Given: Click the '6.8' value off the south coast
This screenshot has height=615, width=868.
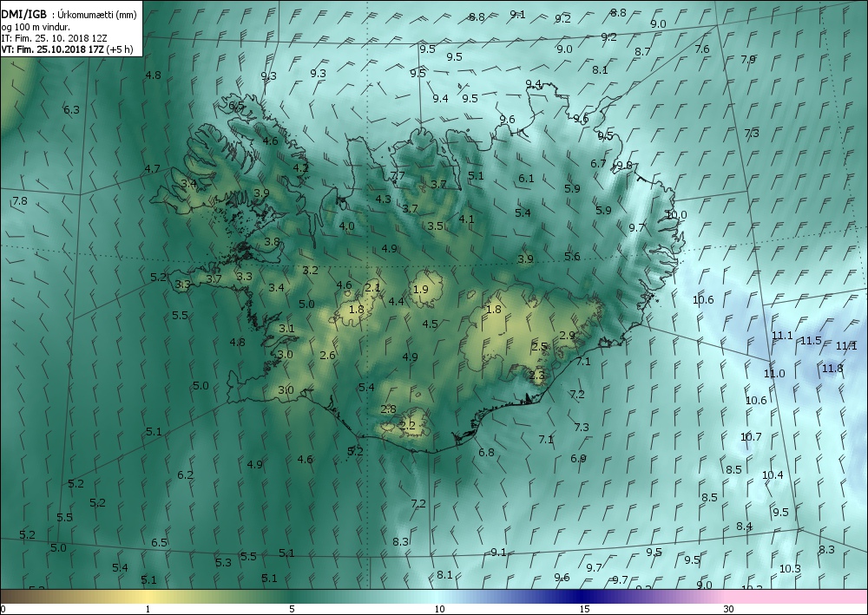Looking at the screenshot, I should (x=486, y=453).
